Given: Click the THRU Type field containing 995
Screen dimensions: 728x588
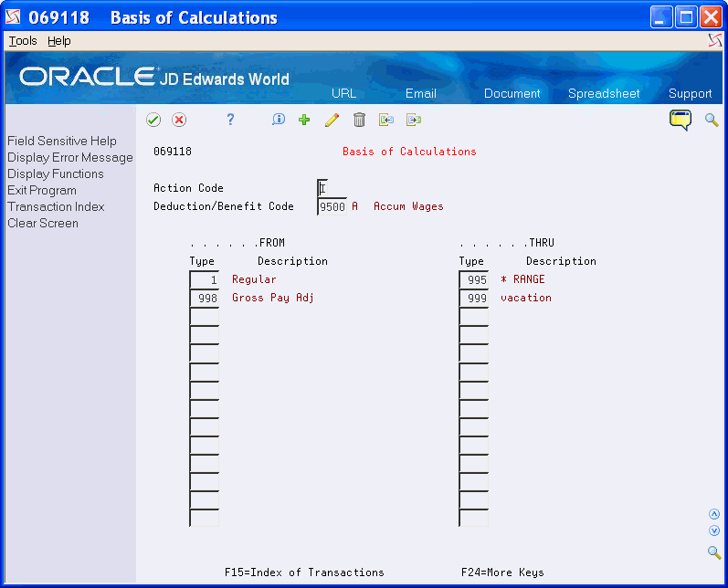Looking at the screenshot, I should 473,279.
